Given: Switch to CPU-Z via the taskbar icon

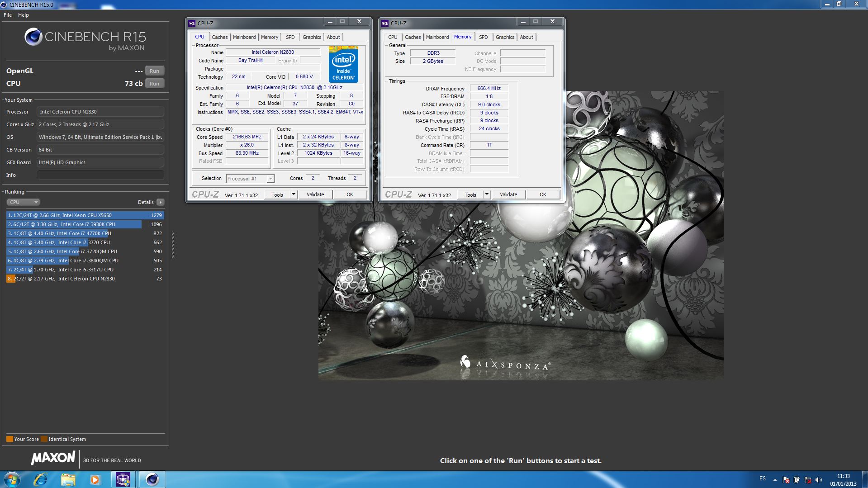Looking at the screenshot, I should pyautogui.click(x=123, y=479).
